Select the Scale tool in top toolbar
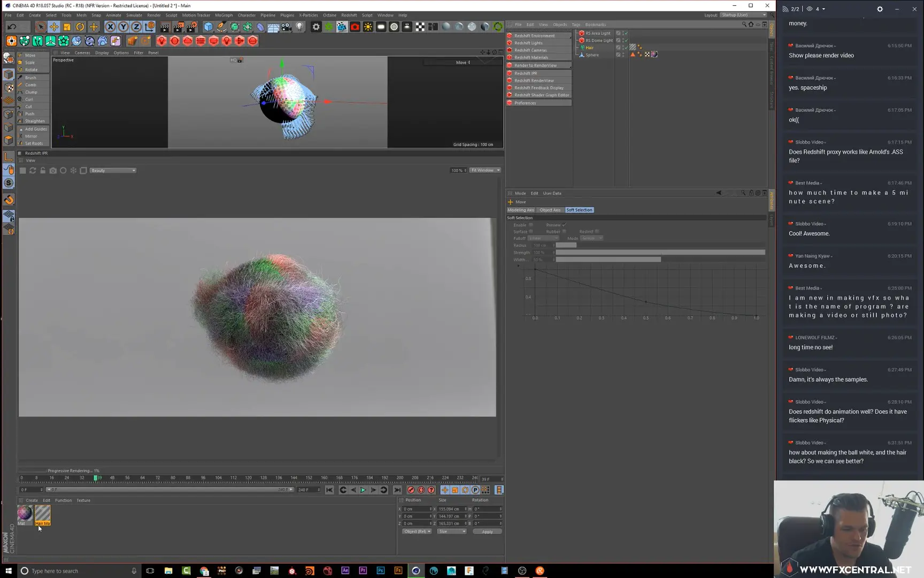Image resolution: width=924 pixels, height=578 pixels. click(x=67, y=27)
